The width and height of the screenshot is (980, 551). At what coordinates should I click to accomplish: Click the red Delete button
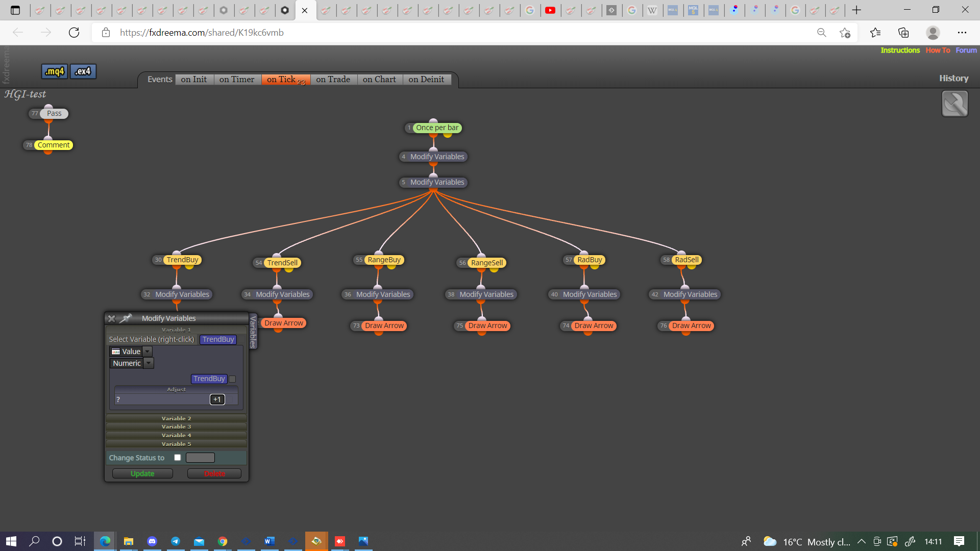pyautogui.click(x=214, y=473)
